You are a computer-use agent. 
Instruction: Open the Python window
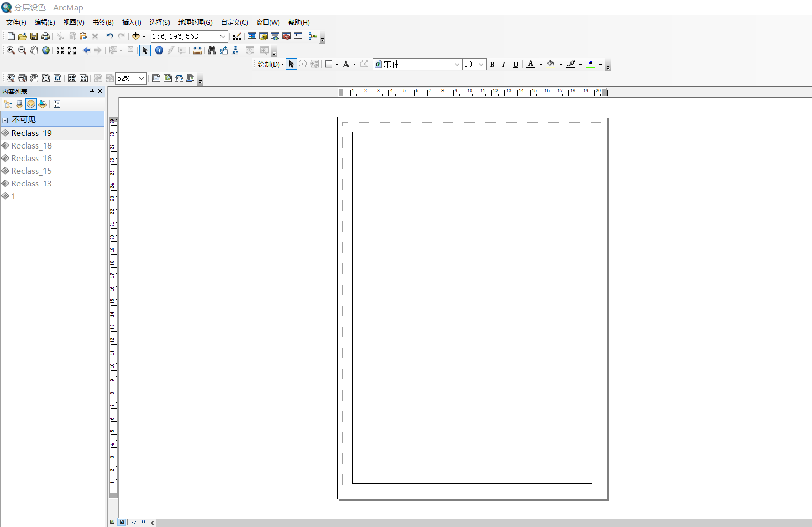298,36
